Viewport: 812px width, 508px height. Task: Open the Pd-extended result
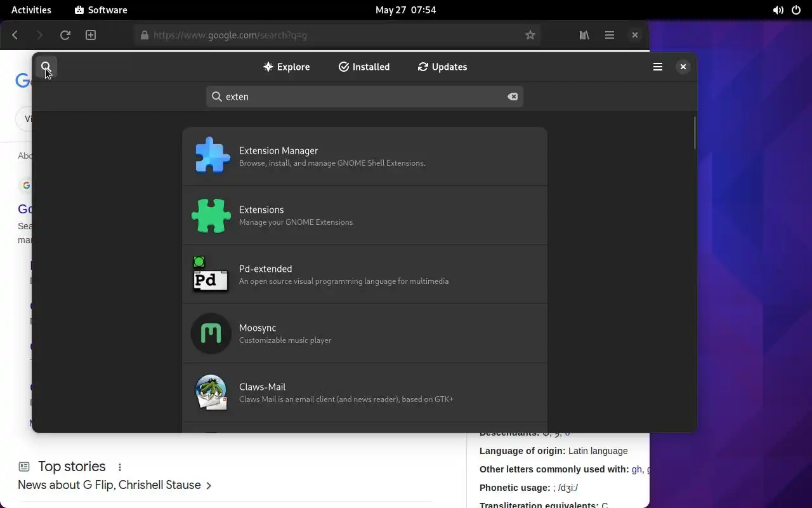click(x=365, y=274)
